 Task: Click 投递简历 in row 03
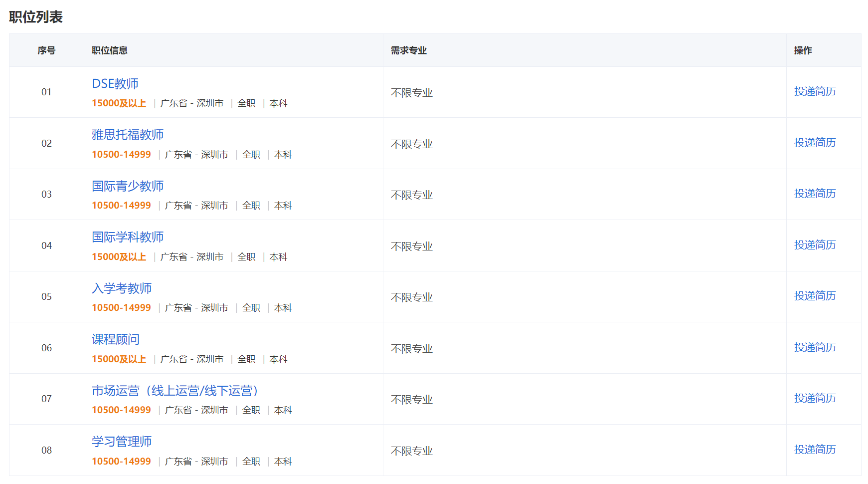coord(815,194)
